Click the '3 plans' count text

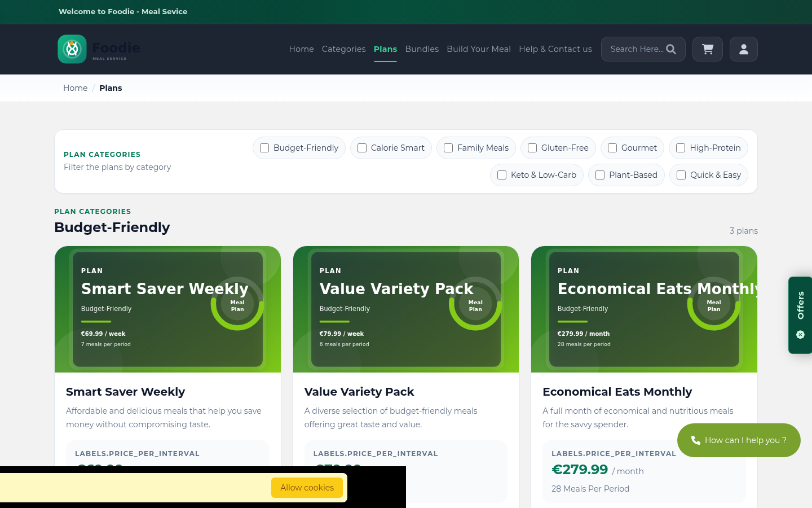[744, 231]
